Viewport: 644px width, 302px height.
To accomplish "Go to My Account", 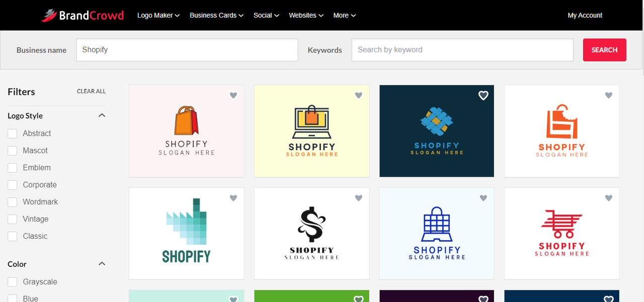I will tap(585, 15).
